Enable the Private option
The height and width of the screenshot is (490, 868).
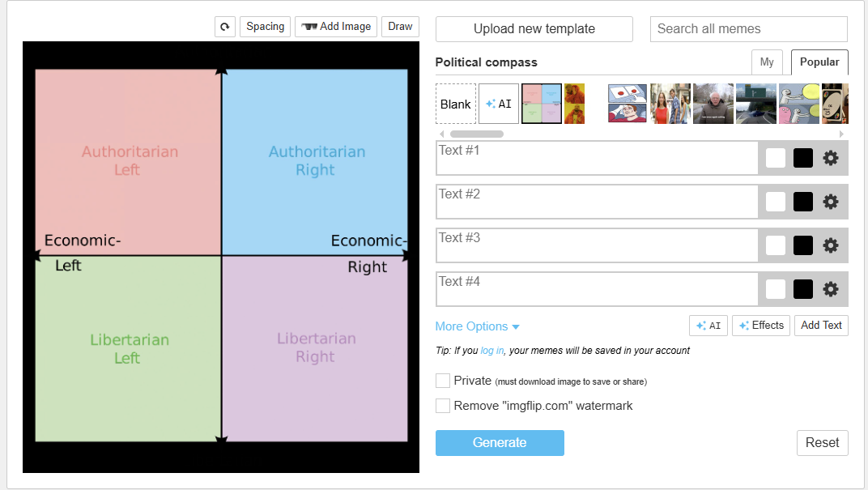tap(443, 381)
